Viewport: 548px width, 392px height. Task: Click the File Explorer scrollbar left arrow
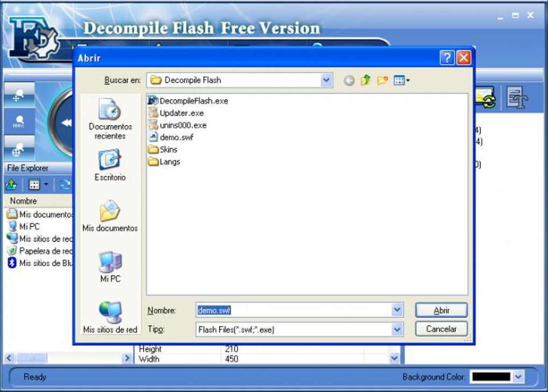10,358
